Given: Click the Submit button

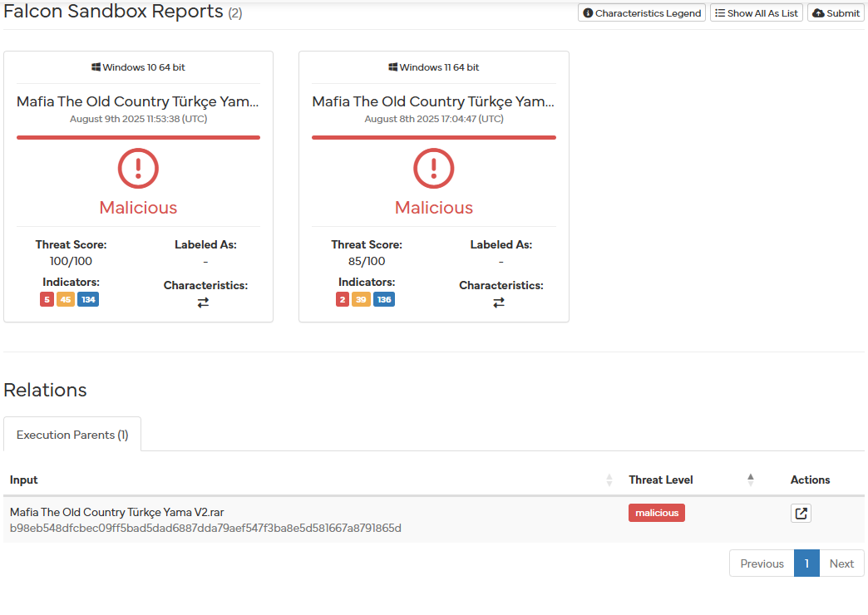Looking at the screenshot, I should [836, 12].
